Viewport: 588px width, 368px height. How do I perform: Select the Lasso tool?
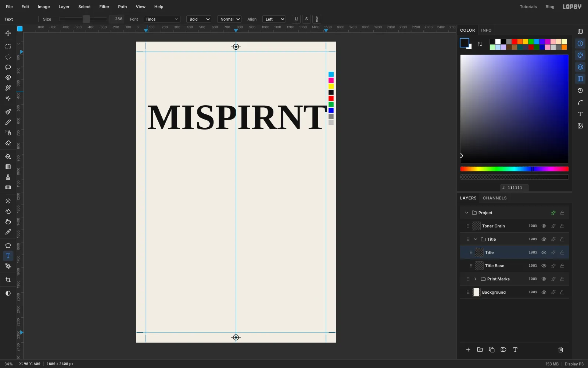pos(8,67)
